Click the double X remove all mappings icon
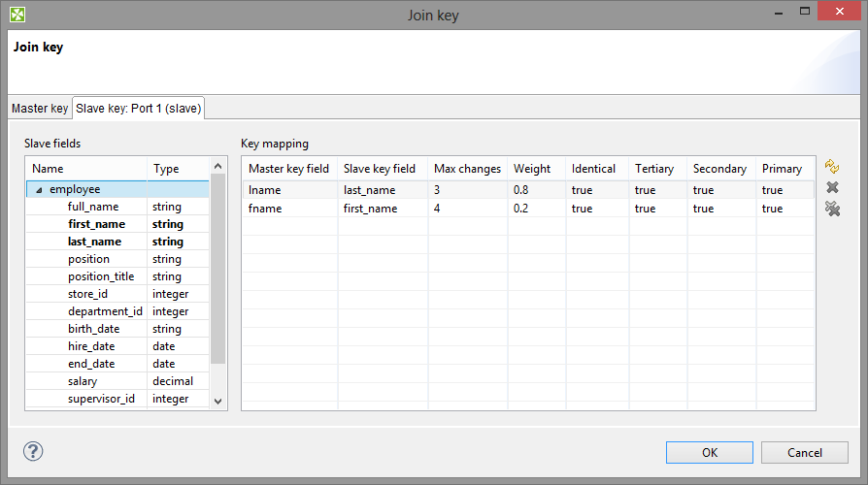Image resolution: width=868 pixels, height=485 pixels. (x=831, y=209)
